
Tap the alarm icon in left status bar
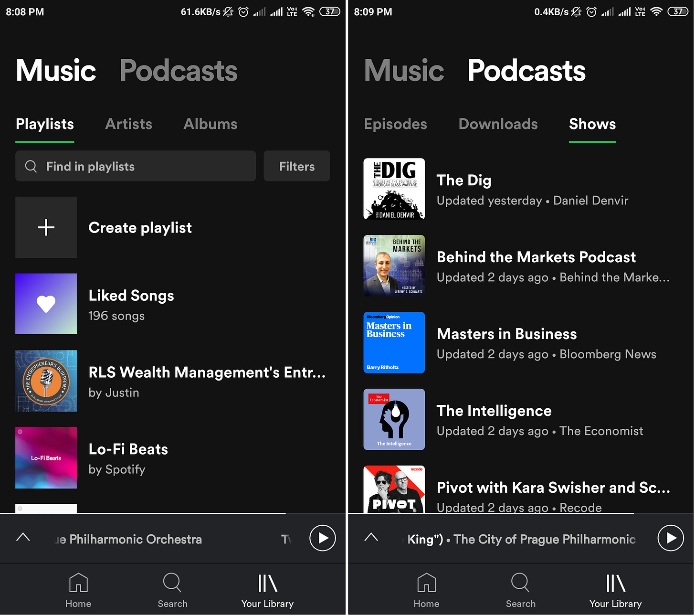pos(243,11)
